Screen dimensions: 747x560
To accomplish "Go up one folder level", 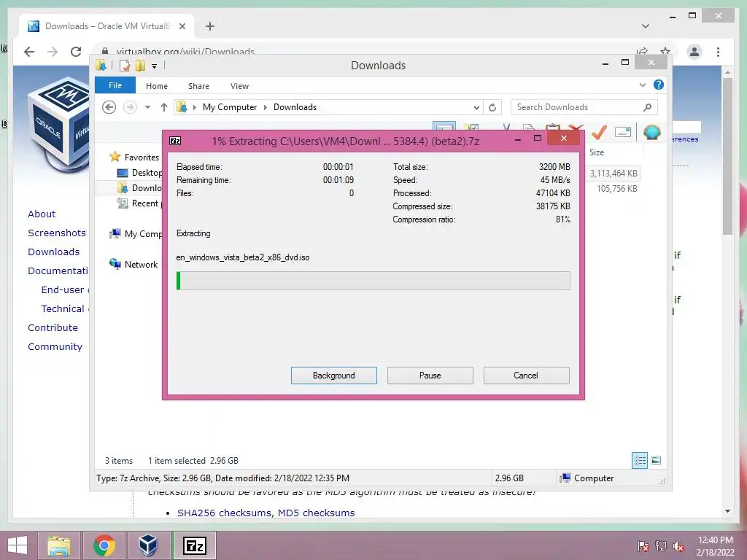I will (x=164, y=107).
